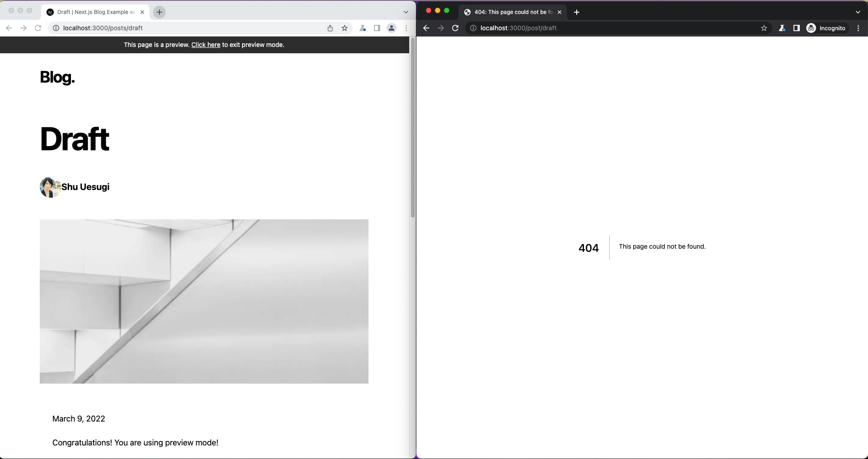Click the Blog. heading link
868x459 pixels.
(x=57, y=77)
